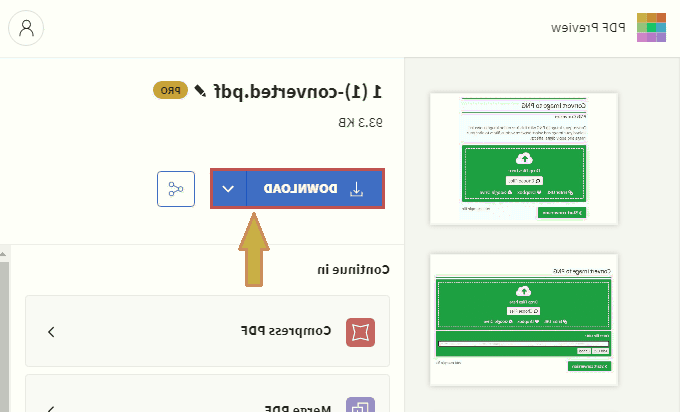Image resolution: width=680 pixels, height=412 pixels.
Task: Click the gold PRO badge
Action: pyautogui.click(x=171, y=91)
